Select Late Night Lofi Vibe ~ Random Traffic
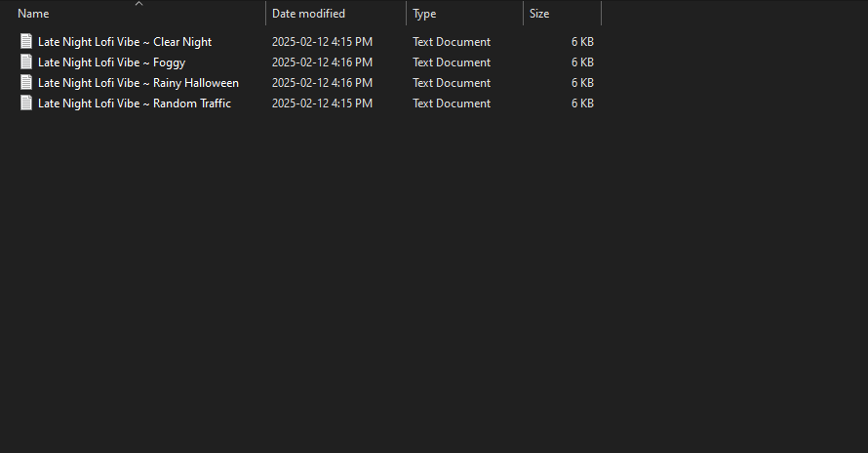 click(135, 103)
